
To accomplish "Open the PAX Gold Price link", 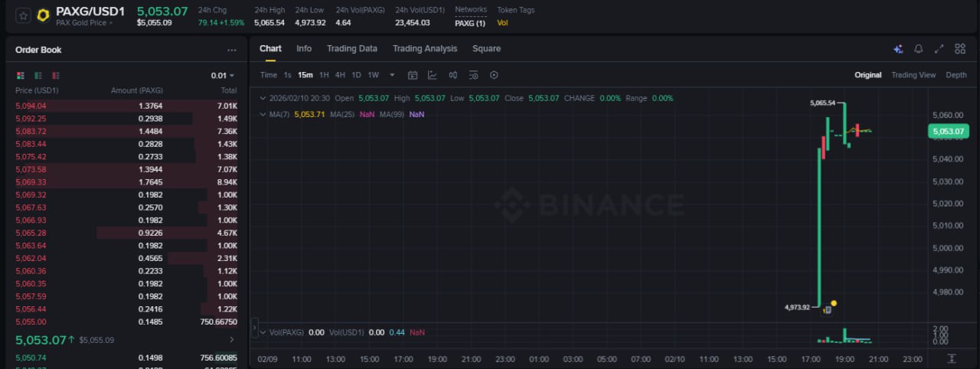I will pos(83,23).
